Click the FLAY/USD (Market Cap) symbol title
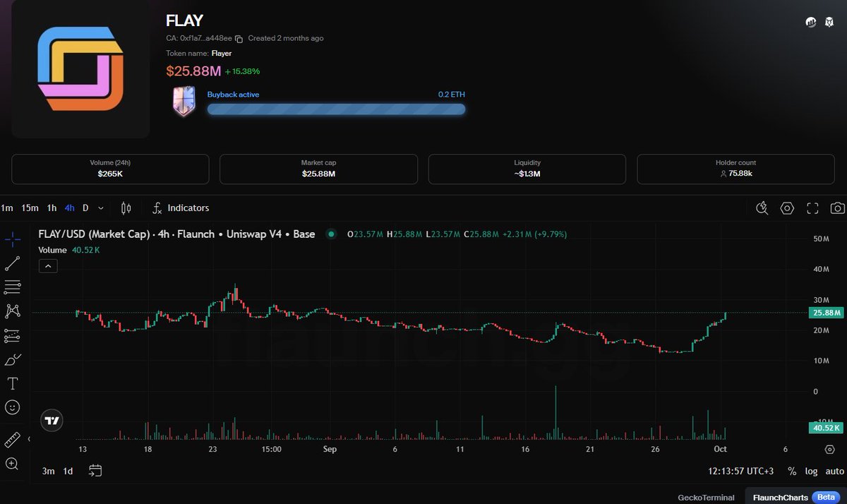 click(x=176, y=234)
